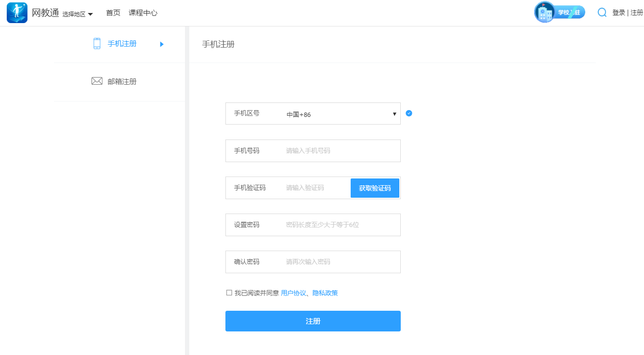The width and height of the screenshot is (644, 355).
Task: Click the 设置密码 password field
Action: click(x=341, y=225)
